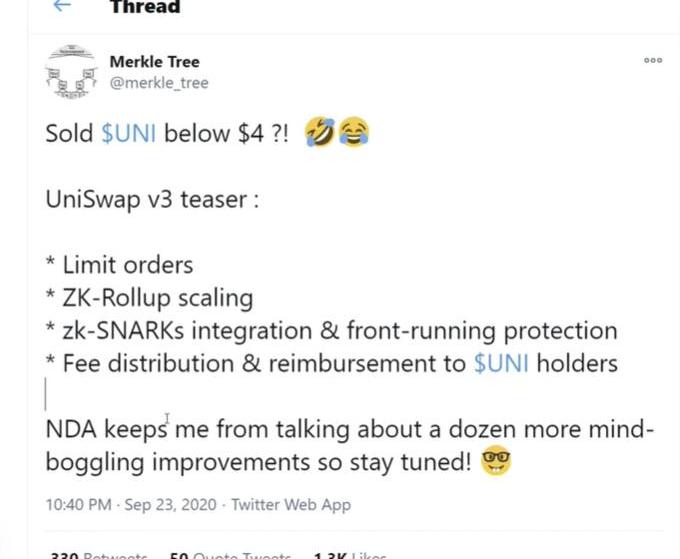680x559 pixels.
Task: Click the tears of joy emoji
Action: click(x=354, y=133)
